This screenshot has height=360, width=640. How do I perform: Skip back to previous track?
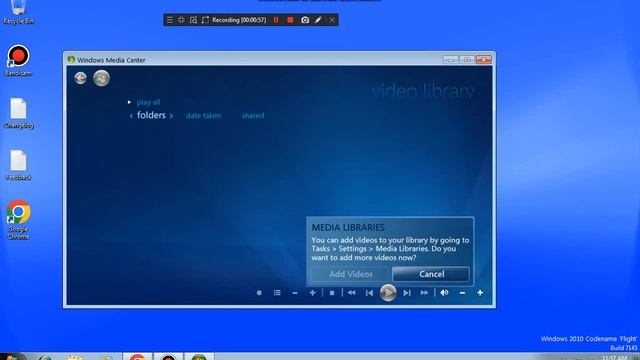pos(369,293)
